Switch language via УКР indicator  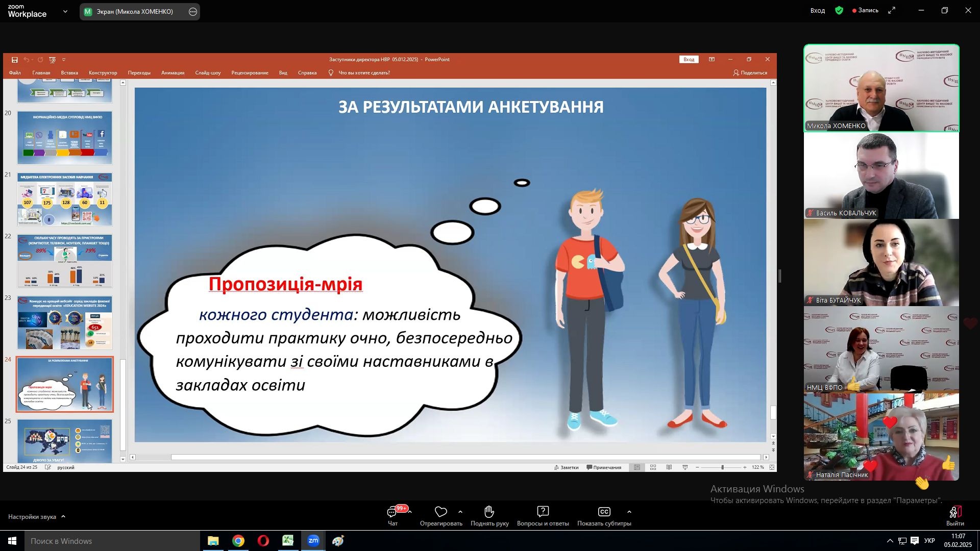[930, 541]
